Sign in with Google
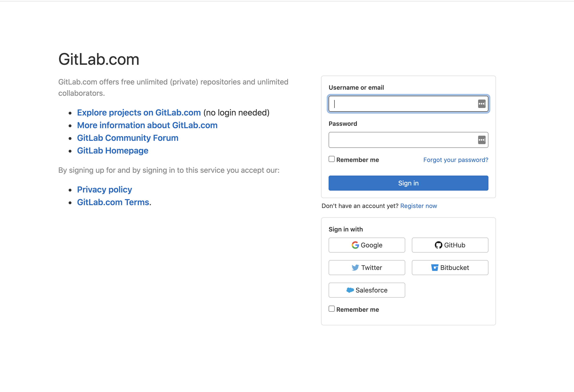Viewport: 574px width, 392px height. click(x=366, y=245)
